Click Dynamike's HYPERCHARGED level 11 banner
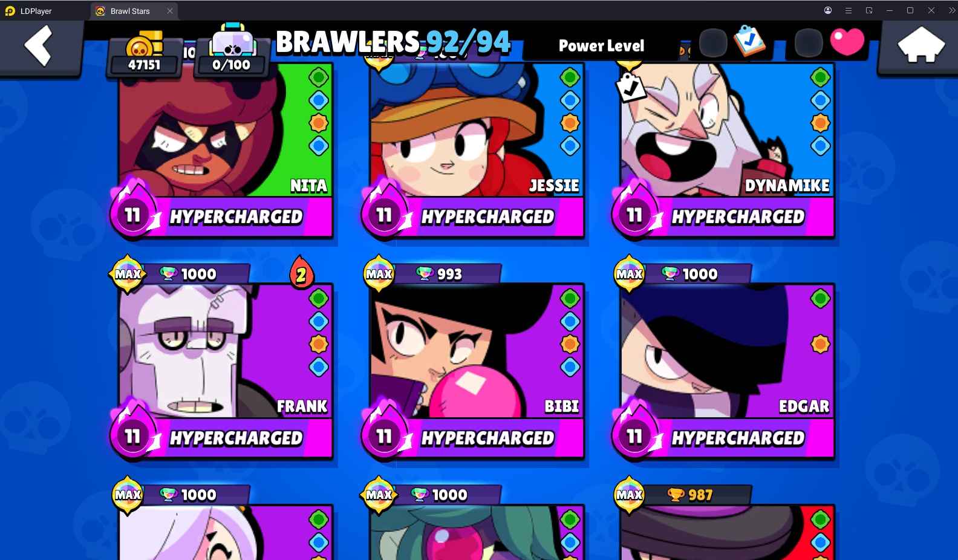 click(724, 217)
